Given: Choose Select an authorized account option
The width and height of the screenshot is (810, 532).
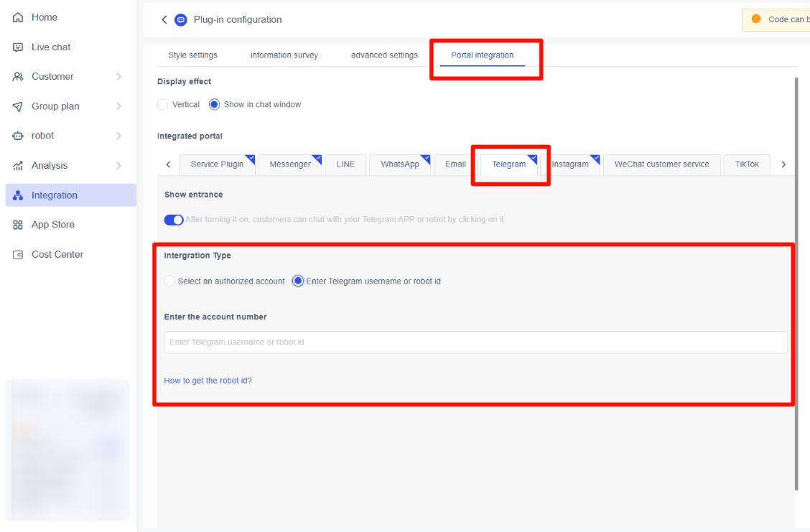Looking at the screenshot, I should [169, 281].
